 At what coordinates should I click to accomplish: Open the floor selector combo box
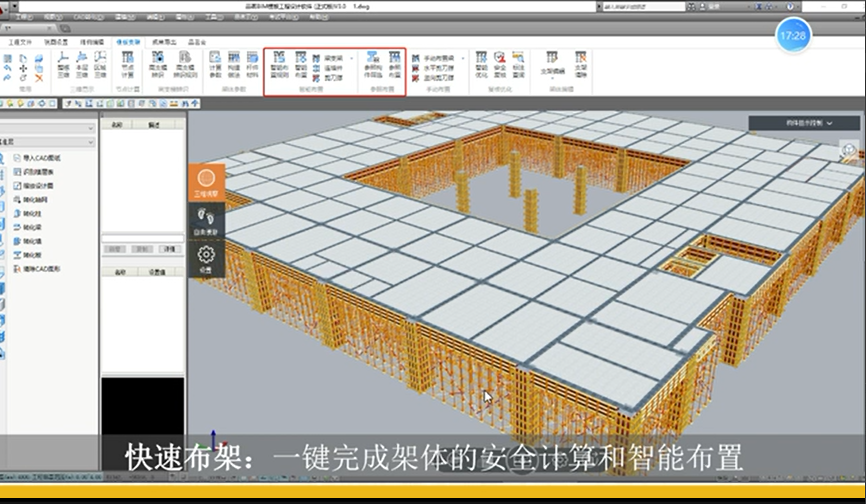47,142
